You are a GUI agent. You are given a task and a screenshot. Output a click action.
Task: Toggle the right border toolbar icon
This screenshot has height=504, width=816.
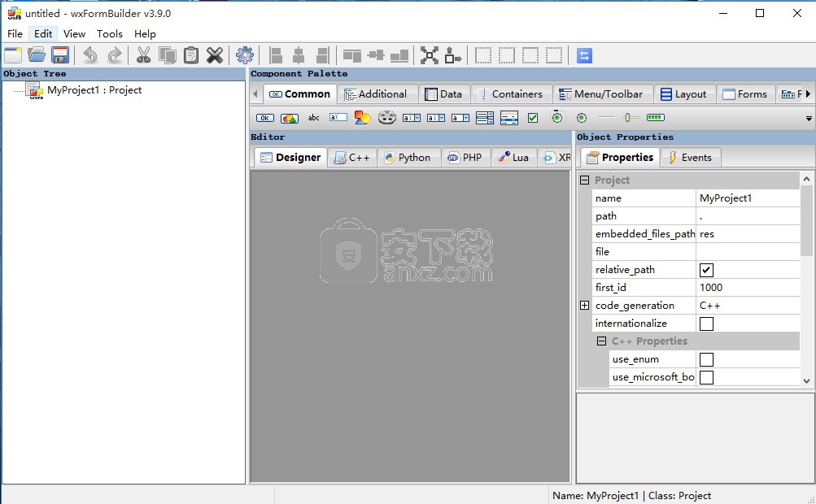pyautogui.click(x=507, y=55)
